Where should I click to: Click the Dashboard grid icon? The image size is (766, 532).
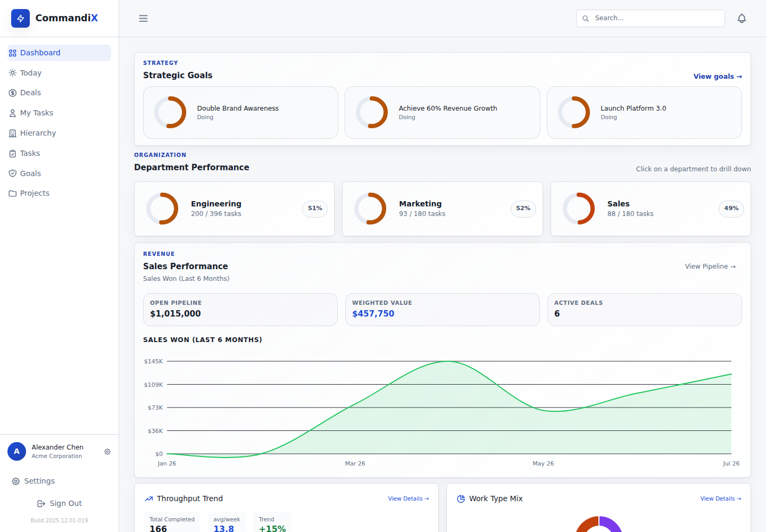[13, 53]
